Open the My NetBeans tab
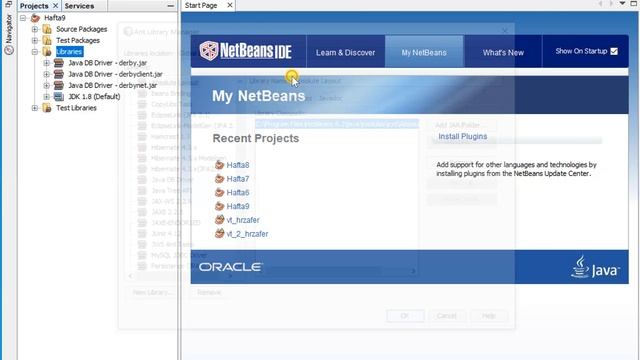Image resolution: width=640 pixels, height=360 pixels. [x=424, y=52]
